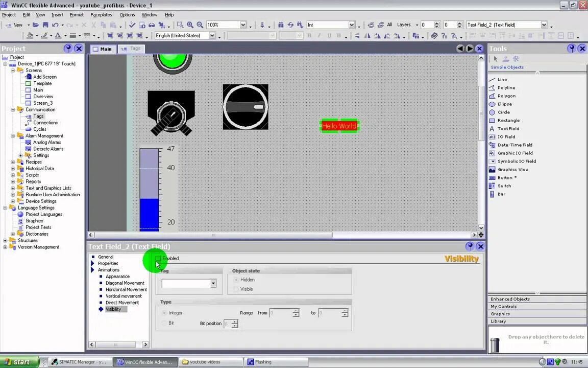This screenshot has width=588, height=368.
Task: Click the flip horizontal triangles icon
Action: (x=367, y=36)
